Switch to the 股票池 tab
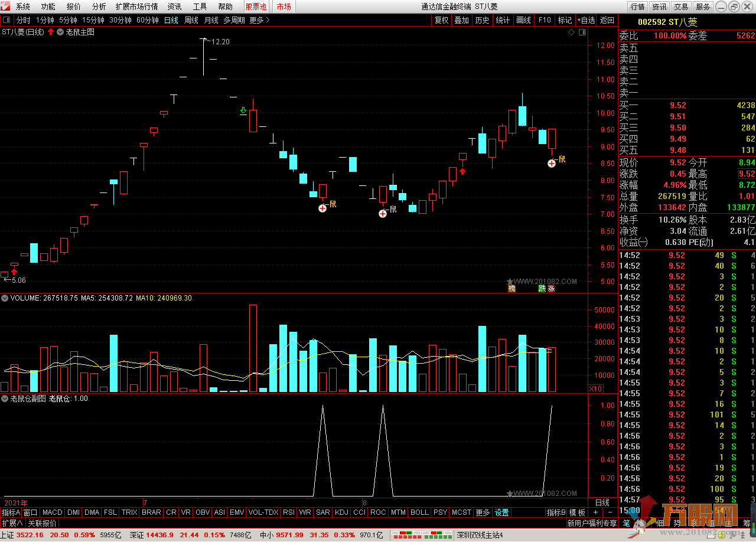756x542 pixels. click(x=256, y=6)
